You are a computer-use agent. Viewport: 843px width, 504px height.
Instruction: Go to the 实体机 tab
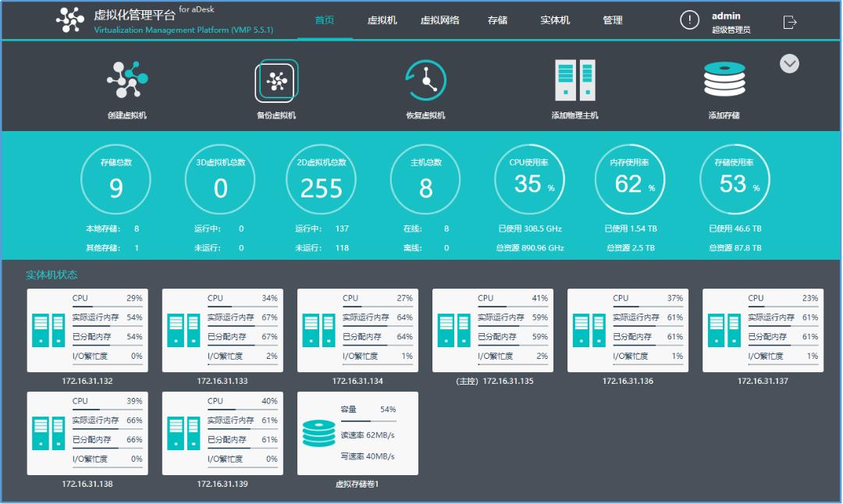tap(555, 20)
